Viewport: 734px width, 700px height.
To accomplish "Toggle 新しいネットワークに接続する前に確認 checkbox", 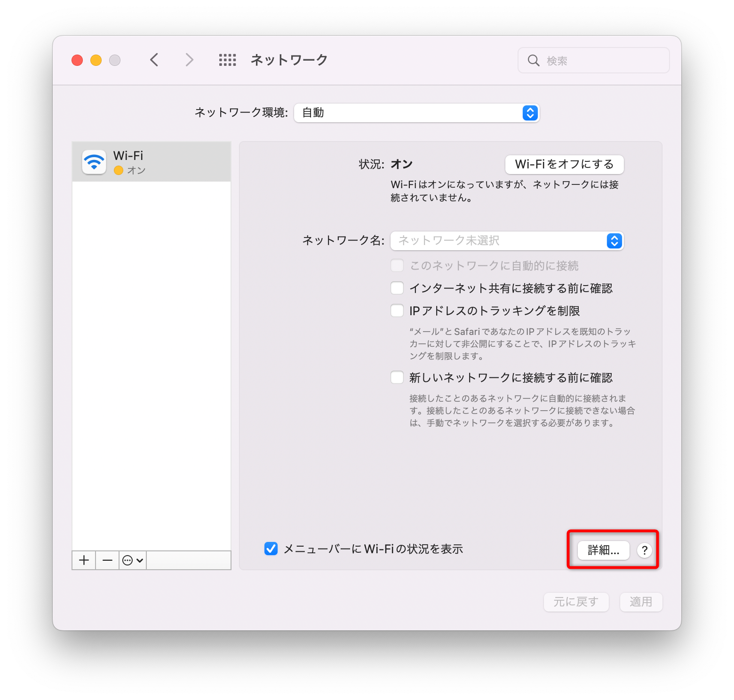I will pyautogui.click(x=397, y=377).
